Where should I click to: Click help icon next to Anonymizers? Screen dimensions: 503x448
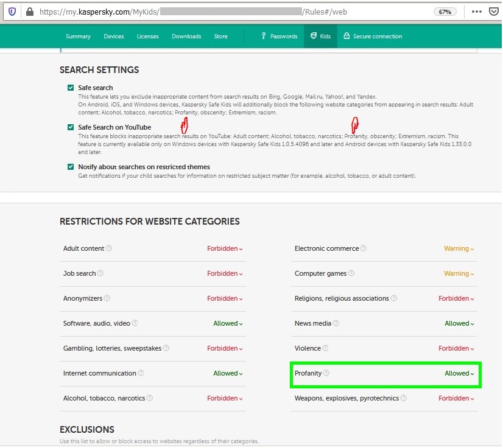(107, 298)
